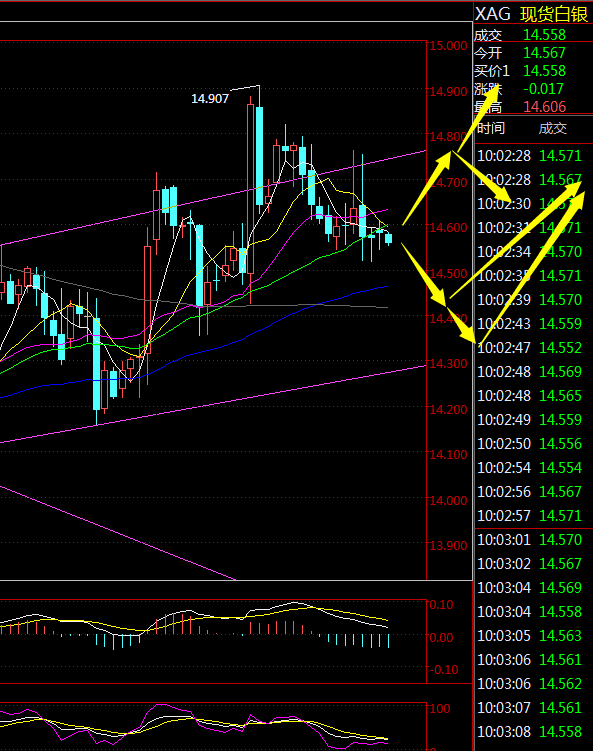Select the 10:02:43 tick row at 14.559
Screen dimensions: 593x751
(529, 323)
